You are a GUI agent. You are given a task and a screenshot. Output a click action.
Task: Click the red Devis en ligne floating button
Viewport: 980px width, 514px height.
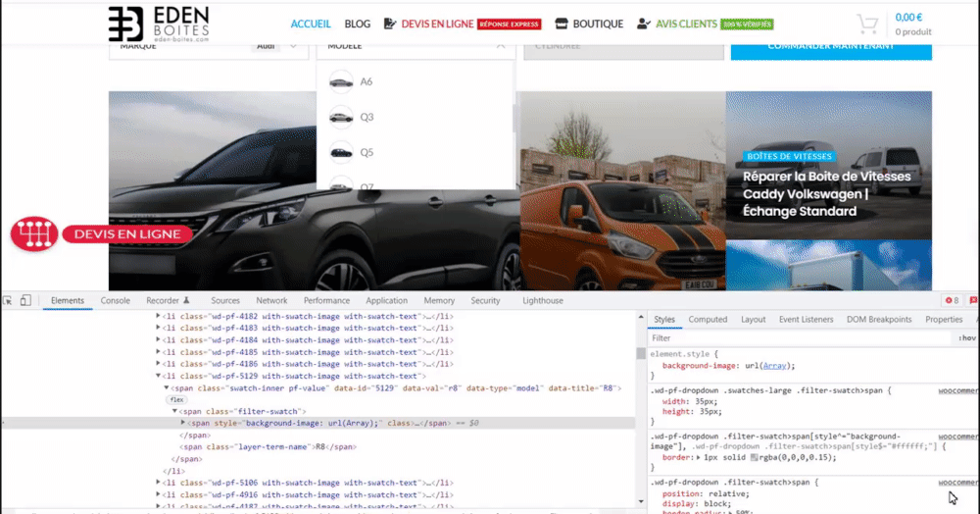point(127,233)
